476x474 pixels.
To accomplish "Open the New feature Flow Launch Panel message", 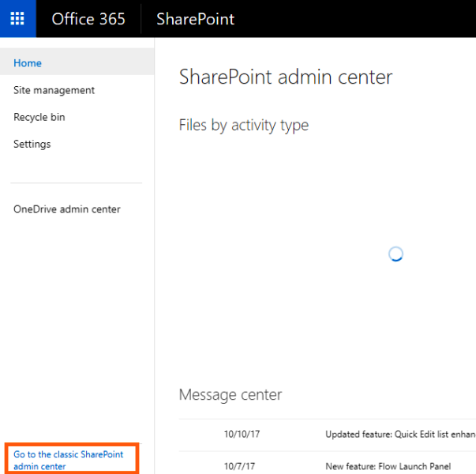I will 388,467.
